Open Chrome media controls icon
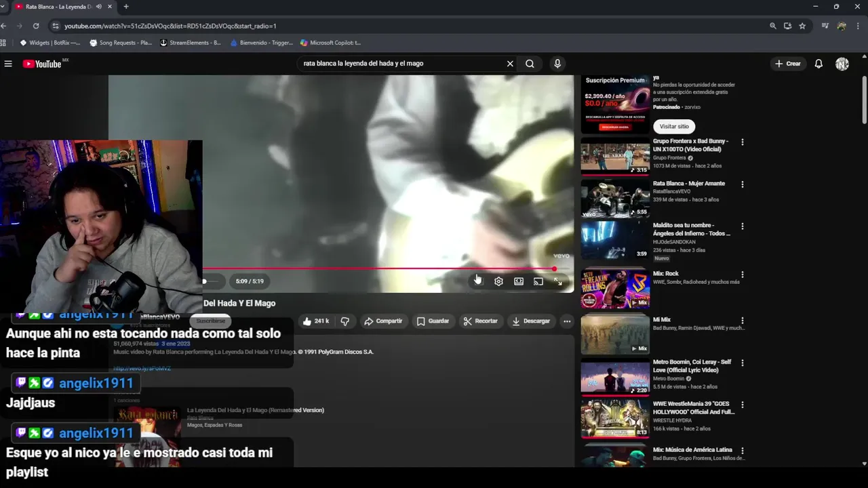This screenshot has width=868, height=488. (825, 26)
